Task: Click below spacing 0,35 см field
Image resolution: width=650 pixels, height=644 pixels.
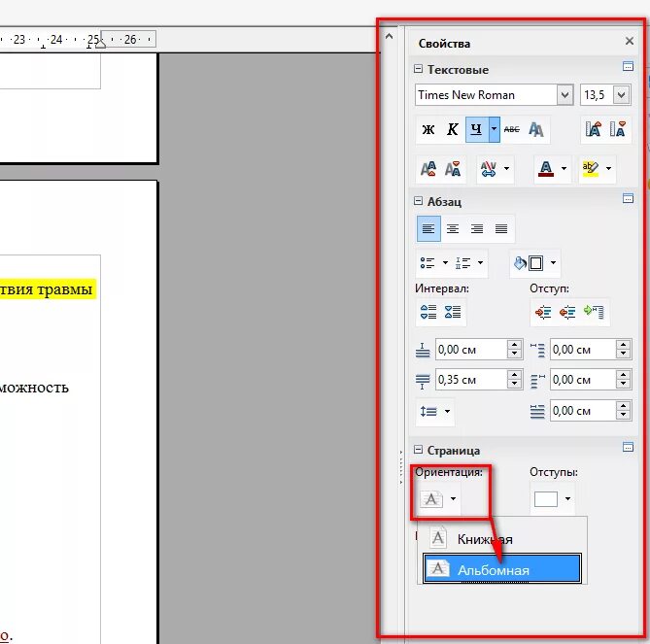Action: 471,380
